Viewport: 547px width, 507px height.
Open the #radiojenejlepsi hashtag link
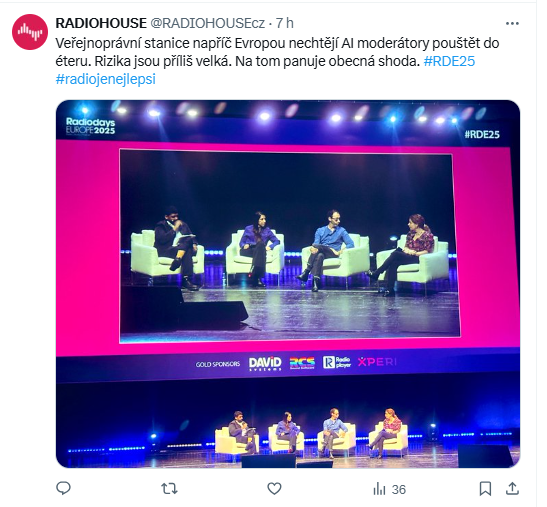105,79
